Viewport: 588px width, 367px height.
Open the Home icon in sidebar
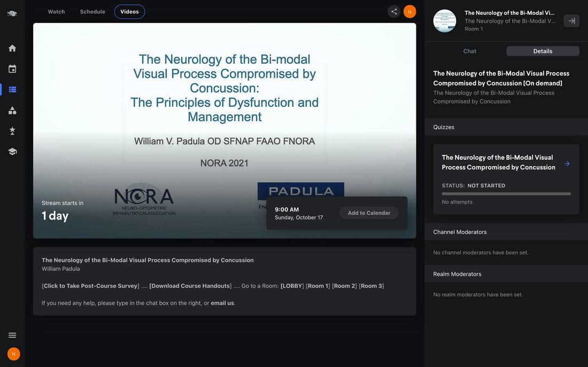pos(12,48)
